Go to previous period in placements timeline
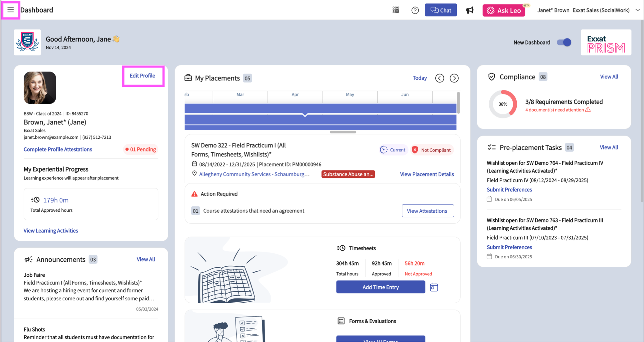The image size is (644, 342). pyautogui.click(x=439, y=78)
